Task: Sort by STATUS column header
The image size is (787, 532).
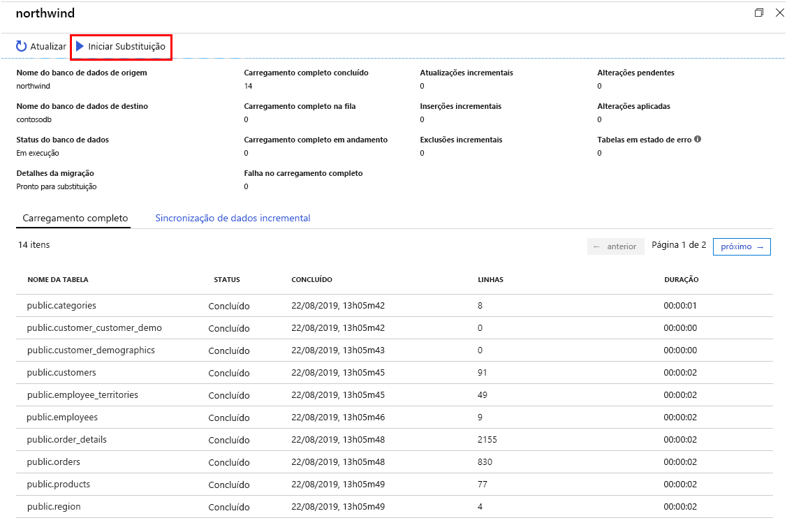Action: click(227, 279)
